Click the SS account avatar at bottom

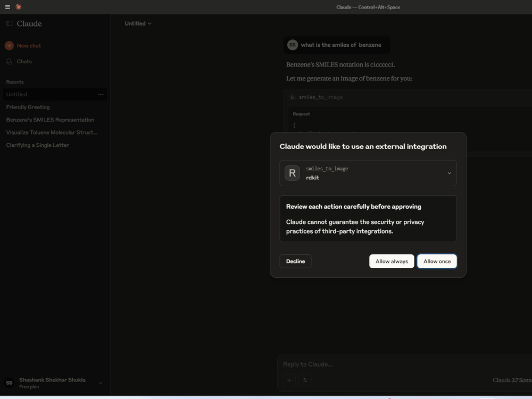click(9, 383)
